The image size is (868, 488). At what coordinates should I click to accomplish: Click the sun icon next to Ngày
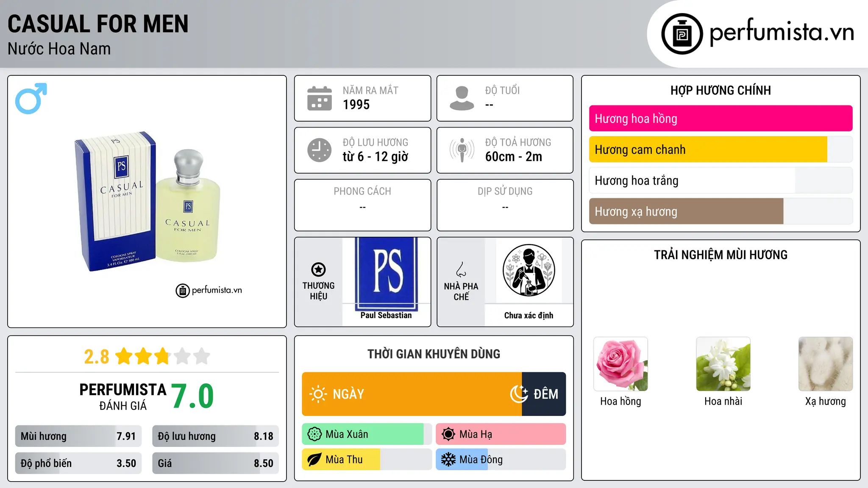click(318, 394)
